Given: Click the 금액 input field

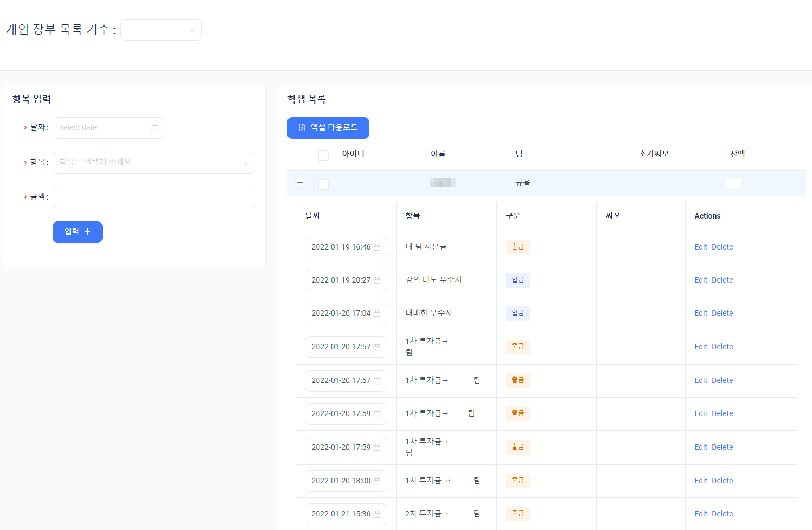Looking at the screenshot, I should pos(154,197).
